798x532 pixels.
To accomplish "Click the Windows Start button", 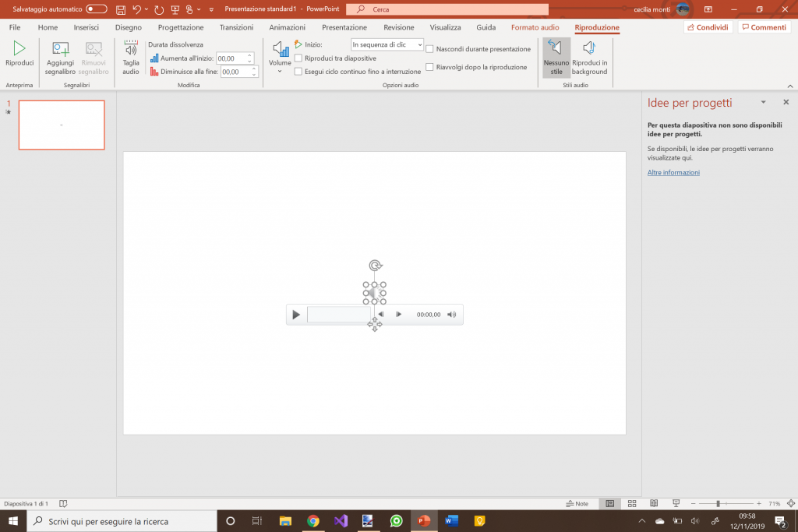I will point(13,521).
